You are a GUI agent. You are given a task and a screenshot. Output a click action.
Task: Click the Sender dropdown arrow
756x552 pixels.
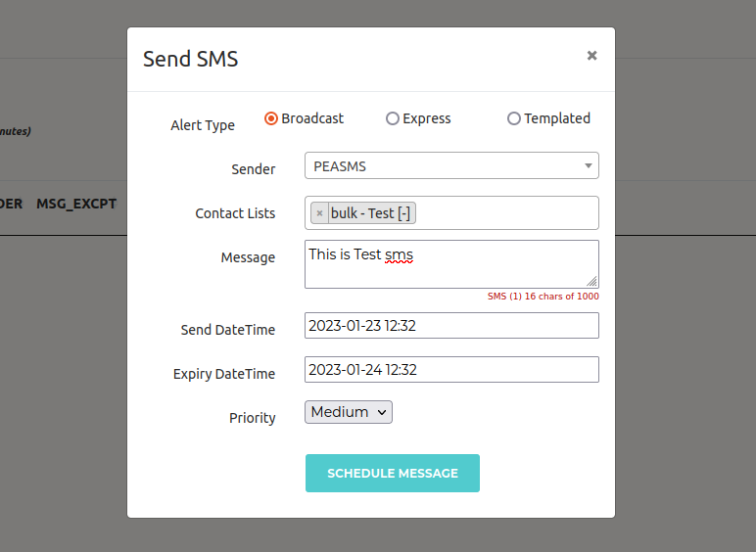pos(588,166)
